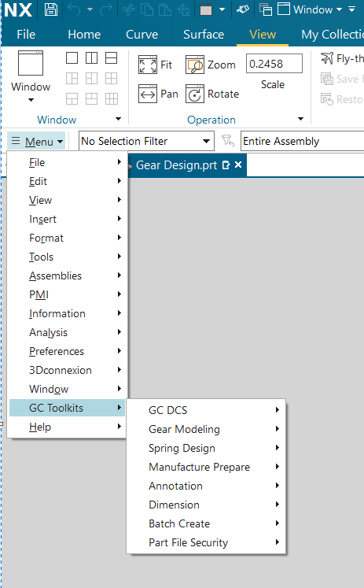
Task: Click the touch mode hand icon
Action: tap(243, 9)
